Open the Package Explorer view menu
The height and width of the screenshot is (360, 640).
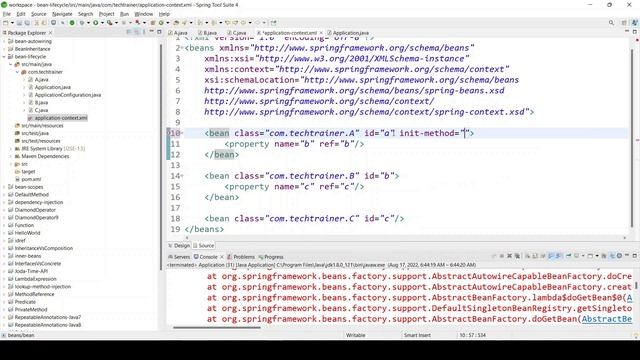[144, 32]
